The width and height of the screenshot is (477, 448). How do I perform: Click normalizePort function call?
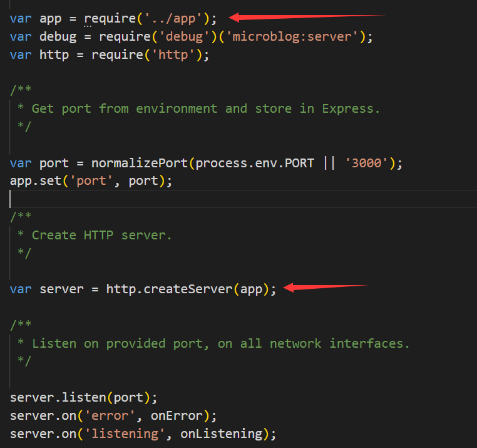(x=140, y=164)
